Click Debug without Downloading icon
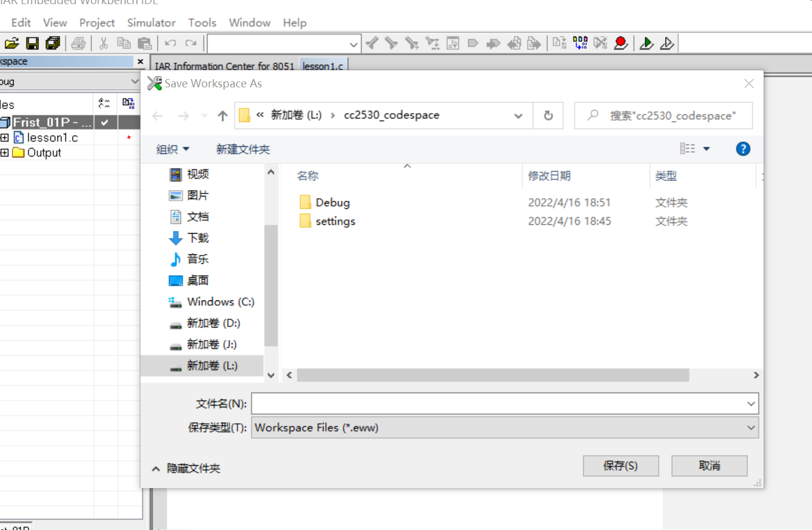This screenshot has width=812, height=530. click(667, 43)
